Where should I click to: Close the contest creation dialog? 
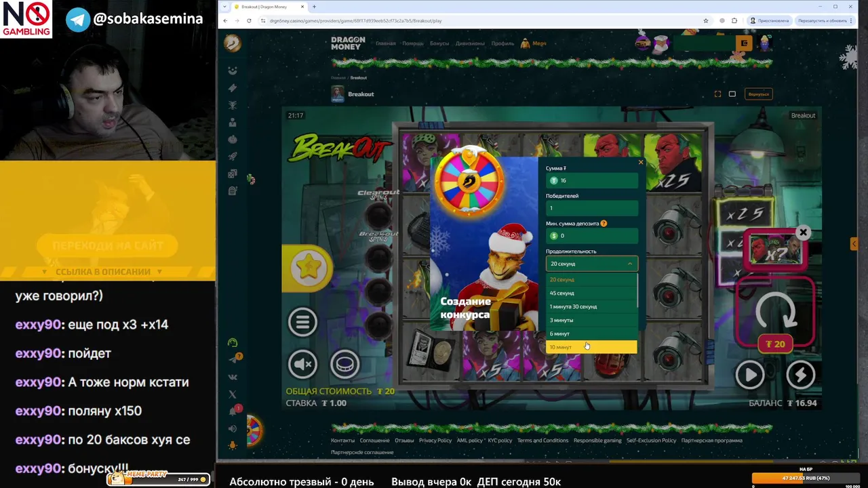coord(641,162)
